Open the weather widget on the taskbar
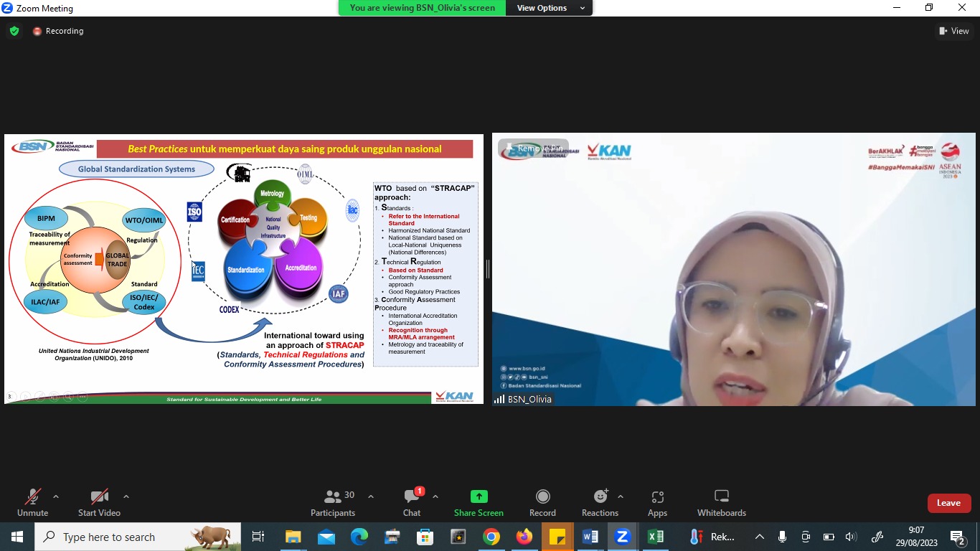Viewport: 980px width, 551px height. tap(713, 537)
